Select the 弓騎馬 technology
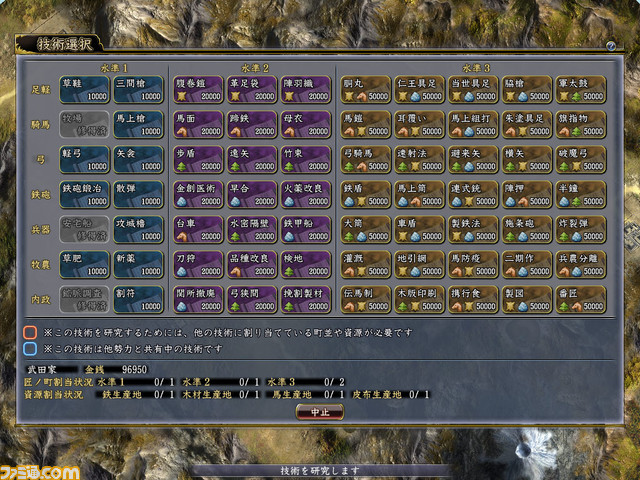 365,160
